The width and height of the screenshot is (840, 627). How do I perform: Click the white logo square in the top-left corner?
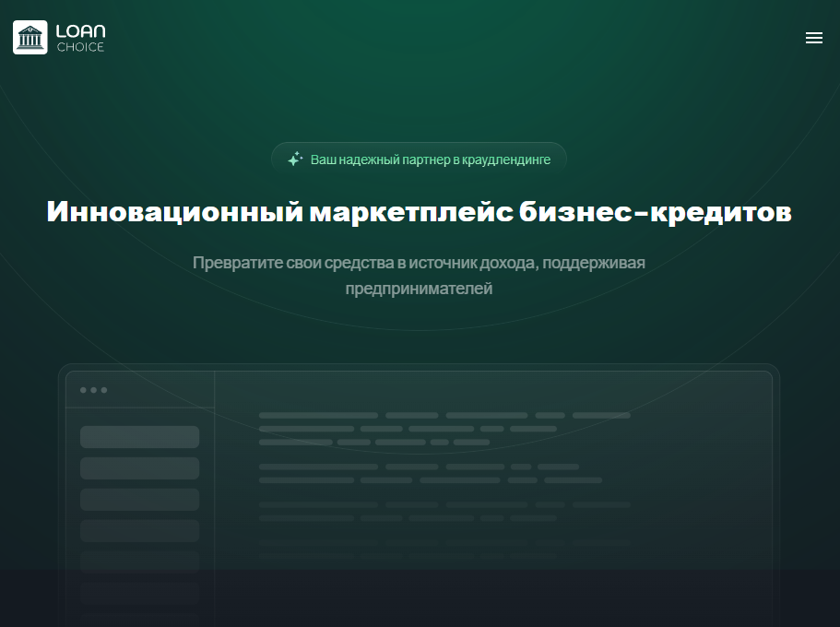[30, 37]
